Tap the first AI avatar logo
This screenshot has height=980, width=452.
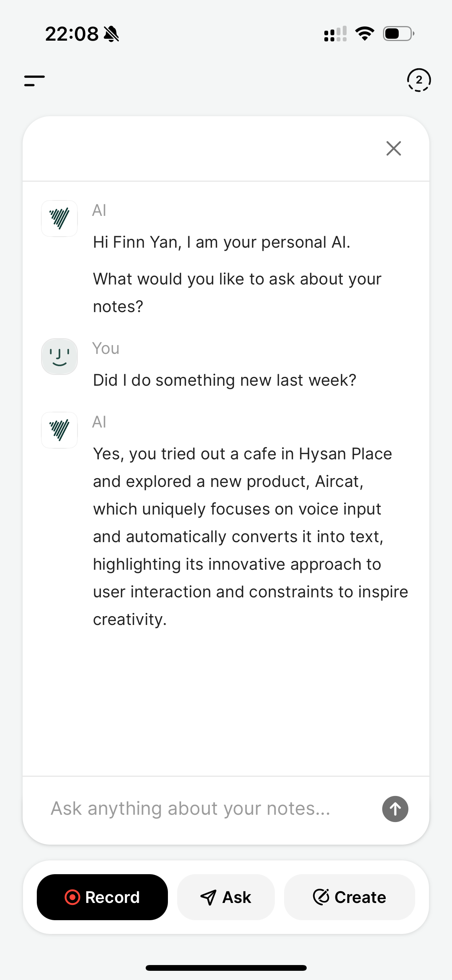(59, 219)
